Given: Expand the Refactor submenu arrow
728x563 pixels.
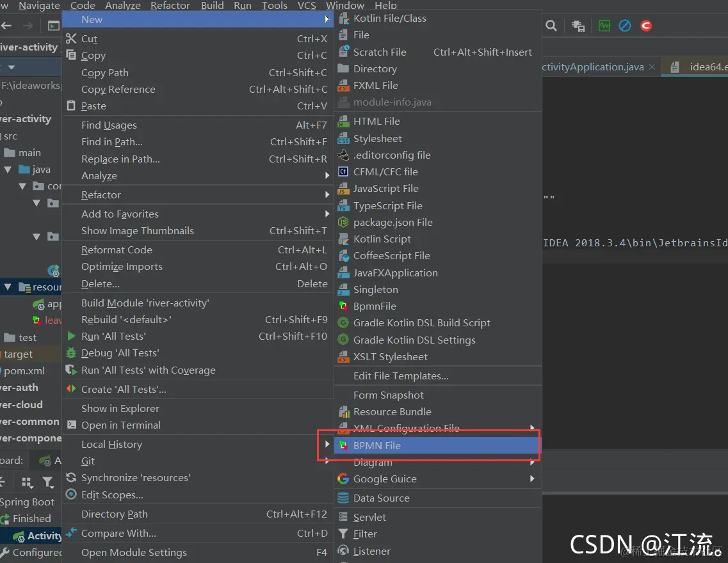Looking at the screenshot, I should click(327, 194).
